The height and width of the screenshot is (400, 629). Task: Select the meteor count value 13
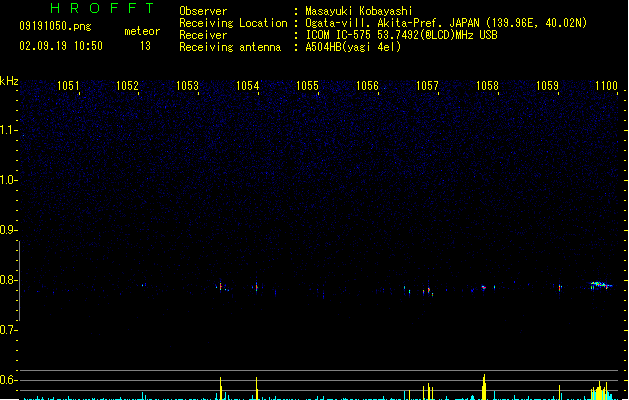(x=145, y=46)
